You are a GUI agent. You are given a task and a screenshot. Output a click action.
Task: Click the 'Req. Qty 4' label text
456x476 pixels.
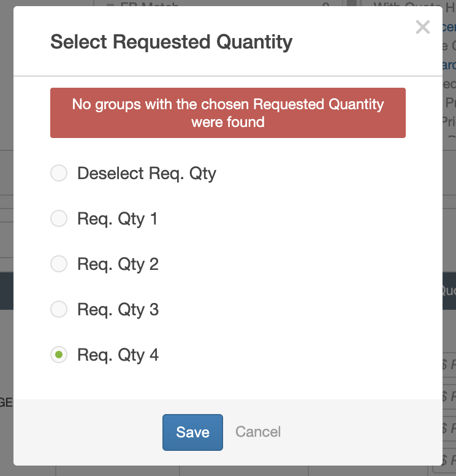point(118,355)
